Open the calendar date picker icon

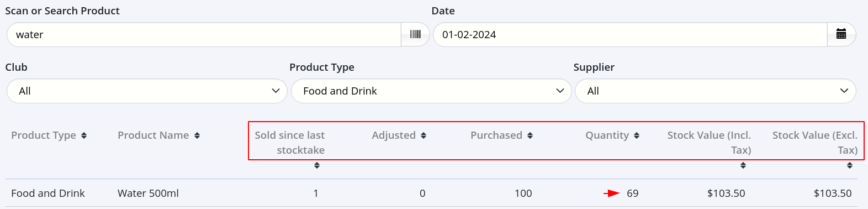tap(841, 34)
